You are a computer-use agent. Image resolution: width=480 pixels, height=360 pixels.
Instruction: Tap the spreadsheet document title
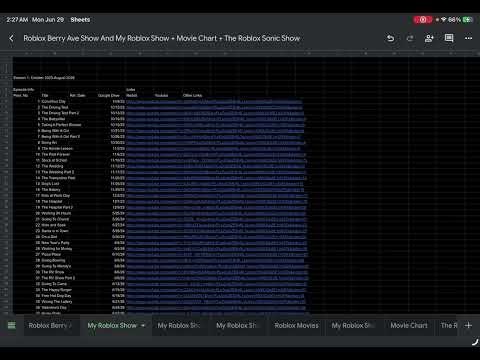tap(162, 38)
